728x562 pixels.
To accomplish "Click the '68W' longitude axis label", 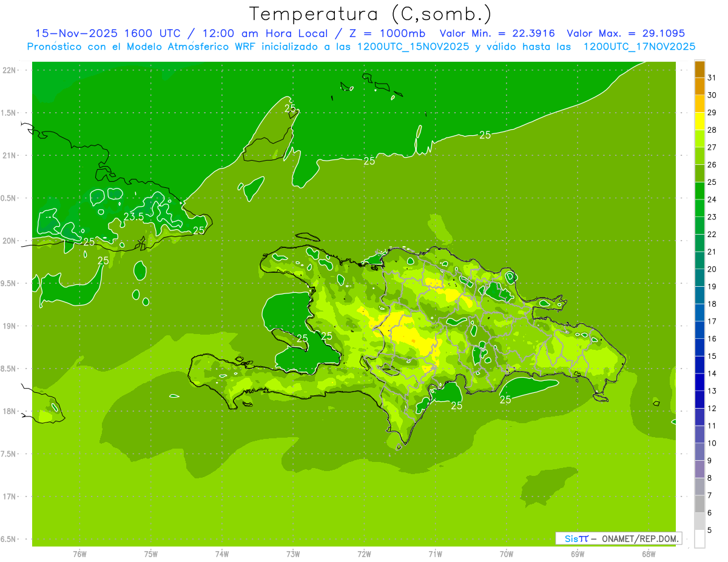I will pos(648,554).
